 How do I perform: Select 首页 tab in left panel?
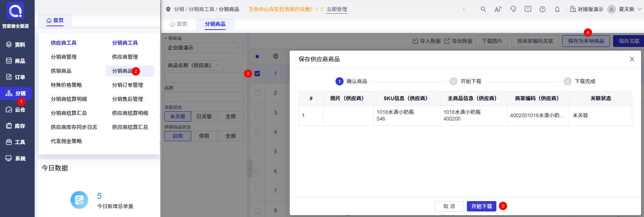55,20
